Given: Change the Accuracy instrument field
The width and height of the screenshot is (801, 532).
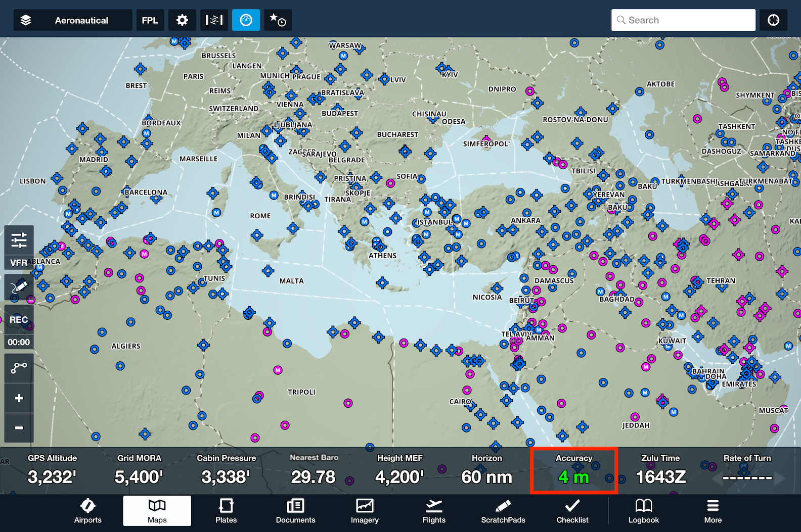Looking at the screenshot, I should tap(573, 470).
